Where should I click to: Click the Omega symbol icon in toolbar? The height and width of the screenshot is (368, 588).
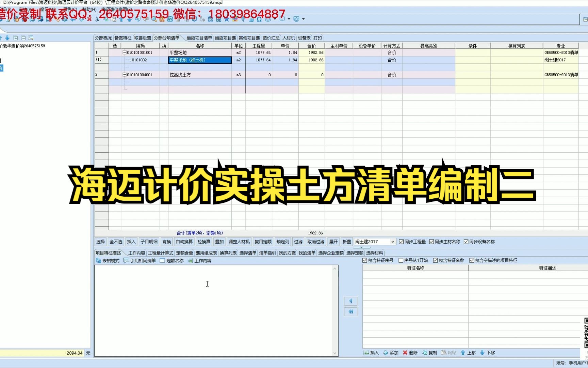(x=259, y=19)
